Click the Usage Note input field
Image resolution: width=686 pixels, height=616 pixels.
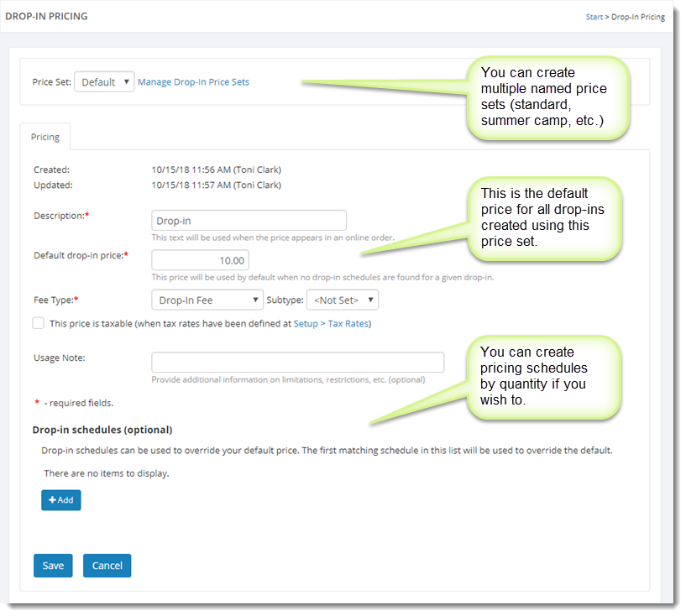(x=297, y=362)
